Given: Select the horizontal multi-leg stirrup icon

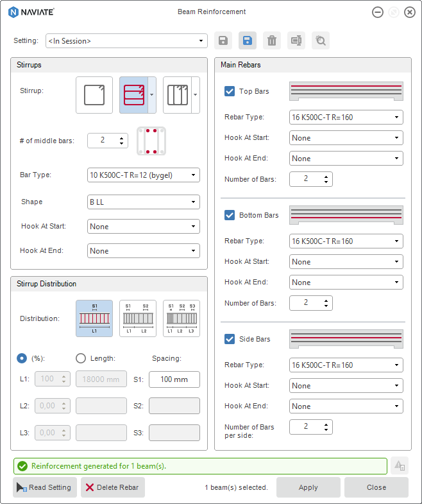Looking at the screenshot, I should [x=133, y=95].
